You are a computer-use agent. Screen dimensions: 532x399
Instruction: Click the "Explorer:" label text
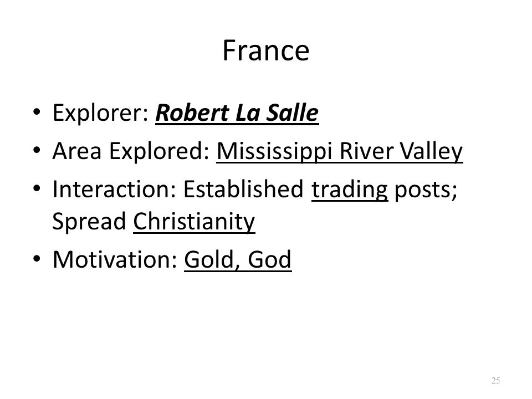[100, 114]
